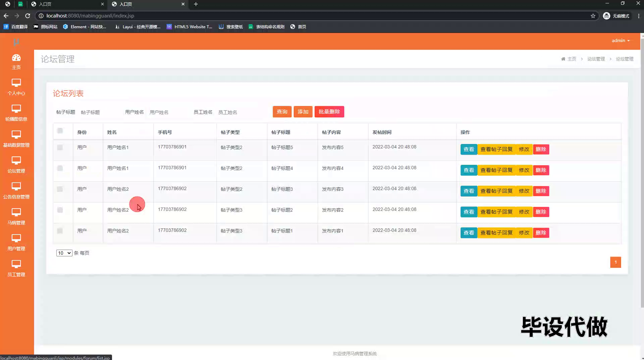Click the browser back arrow

click(x=6, y=16)
